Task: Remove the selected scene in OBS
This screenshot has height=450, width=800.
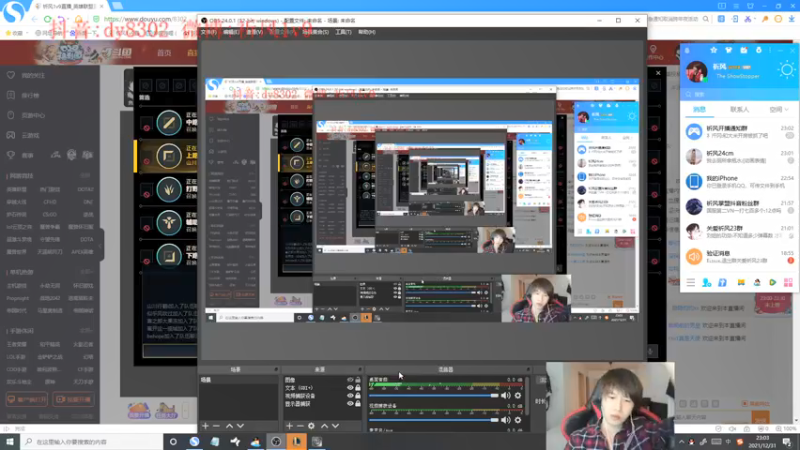Action: tap(216, 426)
